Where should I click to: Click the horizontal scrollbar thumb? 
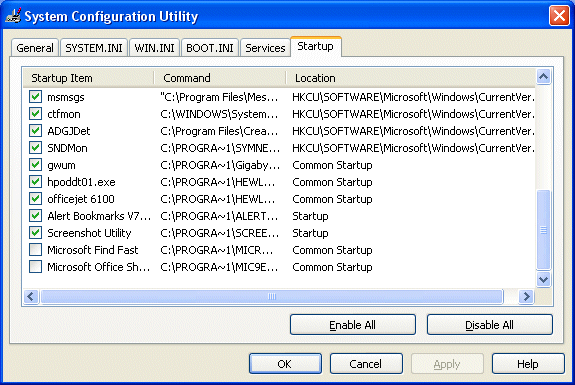[x=272, y=296]
